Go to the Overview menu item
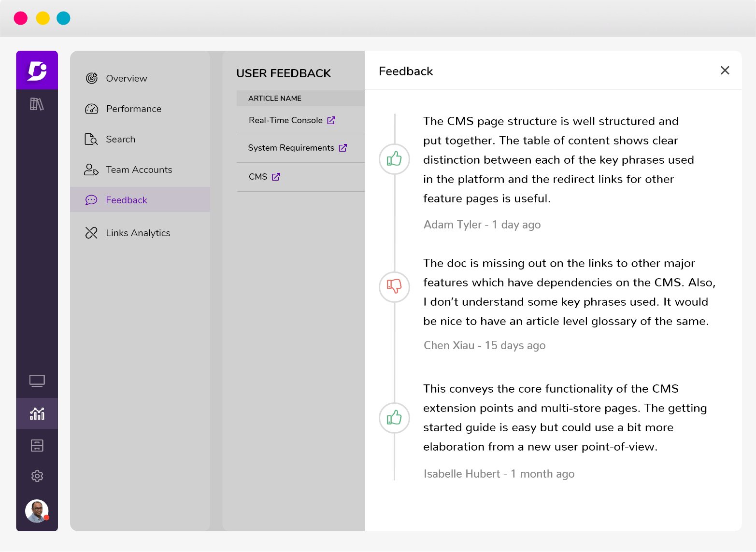The height and width of the screenshot is (552, 756). (x=126, y=78)
